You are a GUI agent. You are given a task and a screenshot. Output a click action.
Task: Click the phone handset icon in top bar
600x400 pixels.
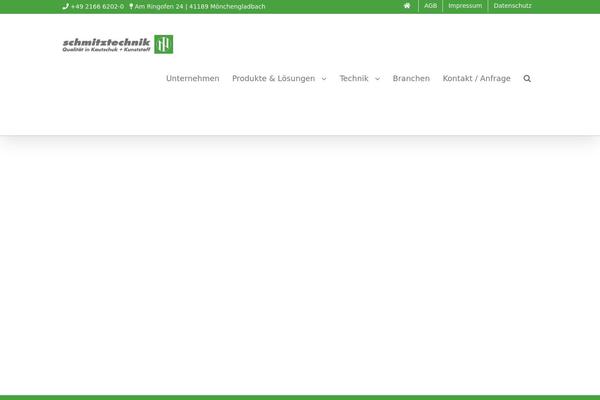coord(65,6)
